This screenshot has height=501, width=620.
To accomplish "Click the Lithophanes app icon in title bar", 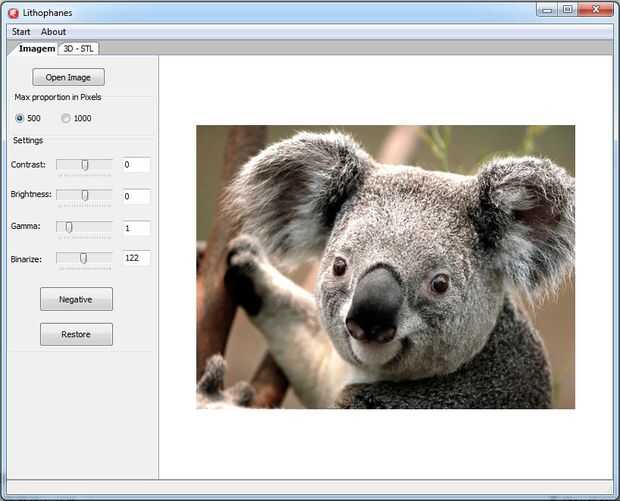I will 13,12.
